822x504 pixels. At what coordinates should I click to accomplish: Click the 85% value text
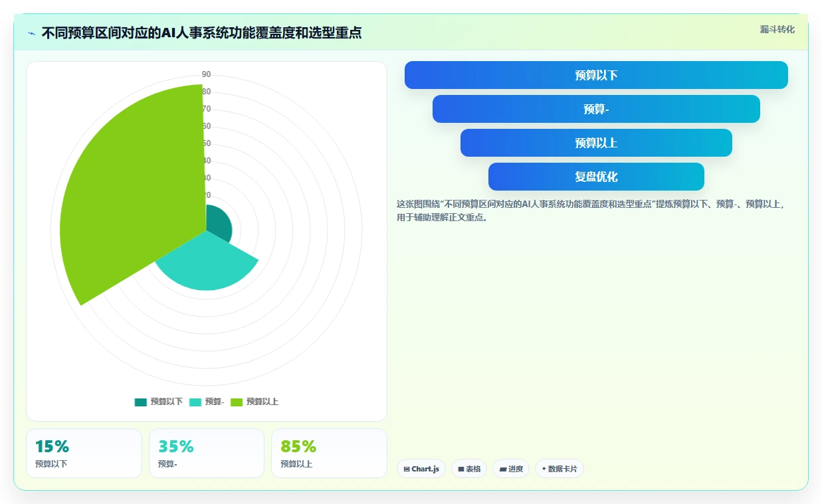[x=298, y=446]
